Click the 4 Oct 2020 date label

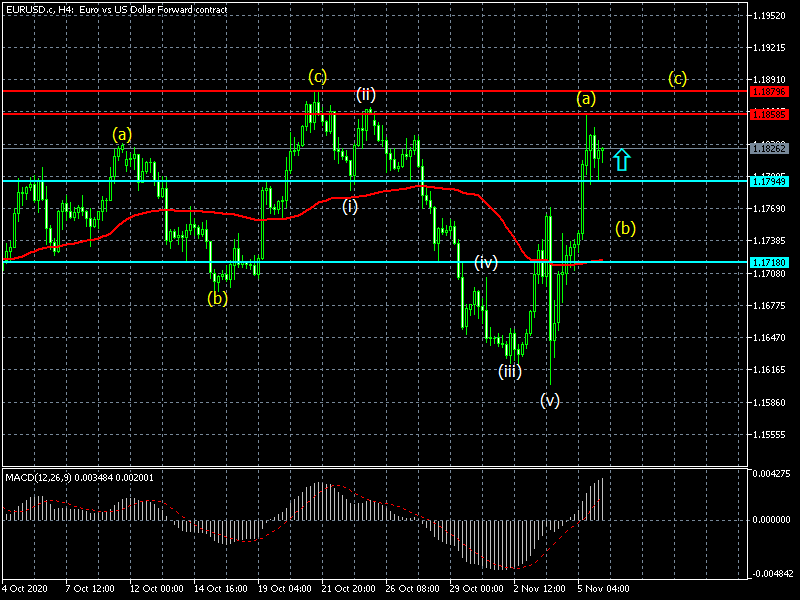pyautogui.click(x=24, y=589)
